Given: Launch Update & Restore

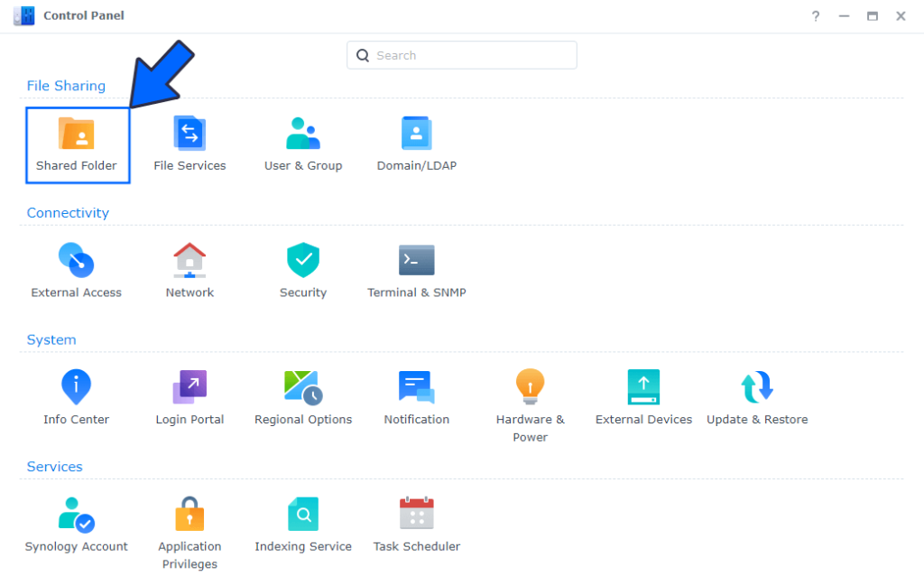Looking at the screenshot, I should click(x=757, y=388).
